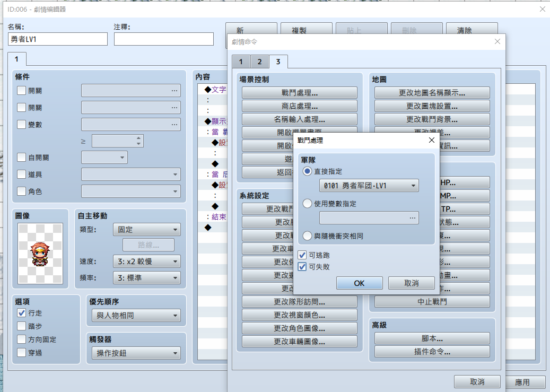Click the 戰鬥處理... command button
The height and width of the screenshot is (392, 550).
tap(300, 93)
